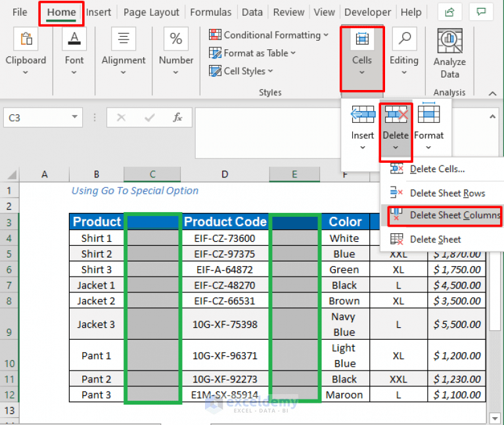The height and width of the screenshot is (425, 504).
Task: Expand the Clipboard group chevron
Action: coord(26,73)
